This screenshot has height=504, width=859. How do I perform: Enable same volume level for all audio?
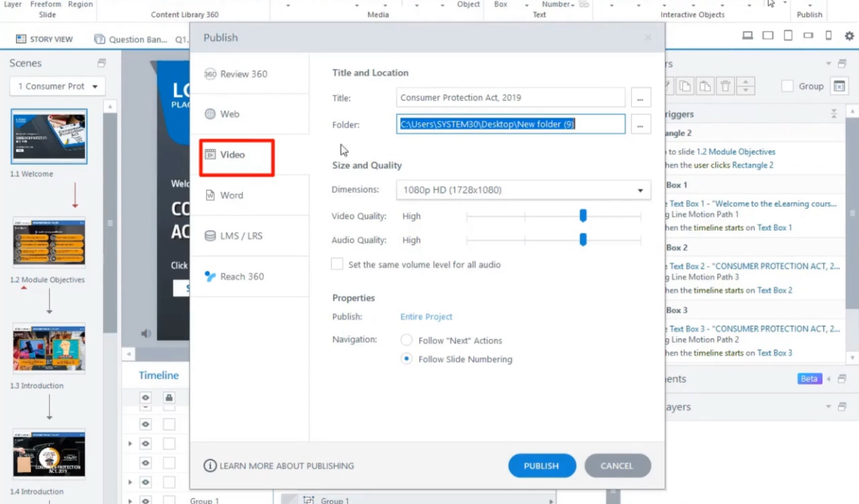click(337, 264)
